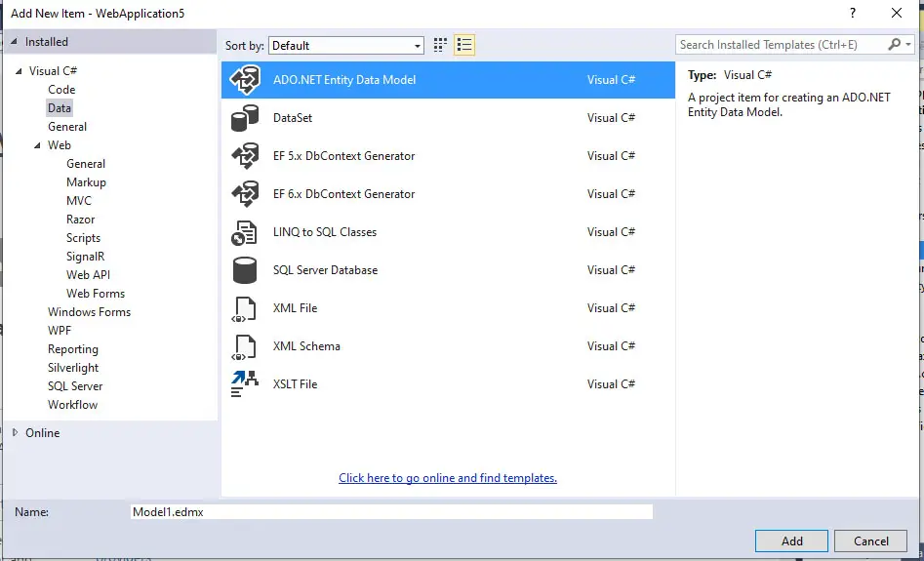This screenshot has height=561, width=924.
Task: Switch to small icons view
Action: point(440,45)
